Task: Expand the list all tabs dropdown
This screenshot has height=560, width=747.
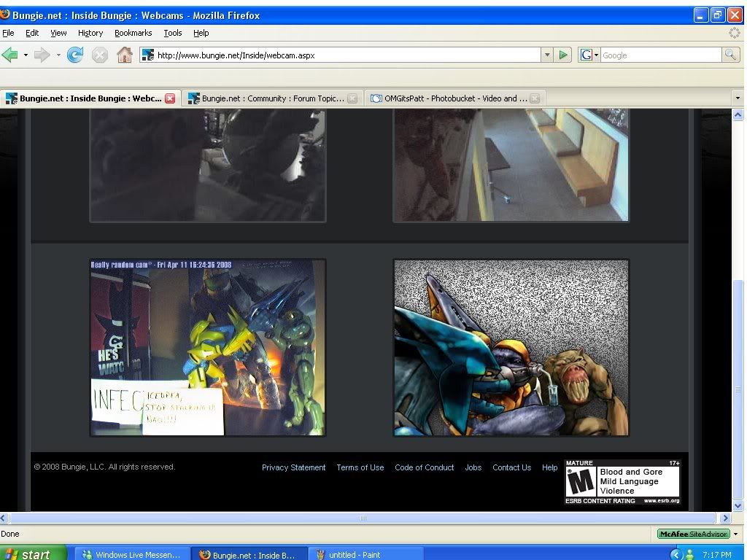Action: click(x=737, y=98)
